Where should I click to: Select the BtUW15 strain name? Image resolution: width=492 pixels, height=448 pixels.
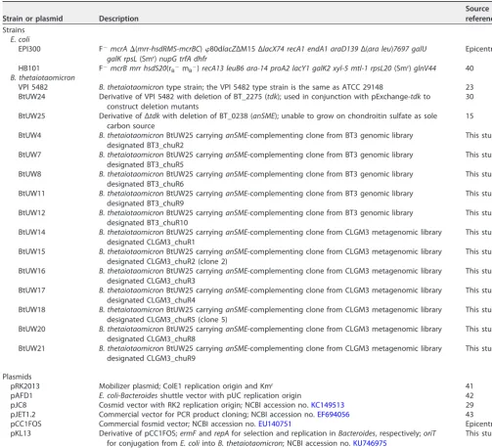point(31,251)
